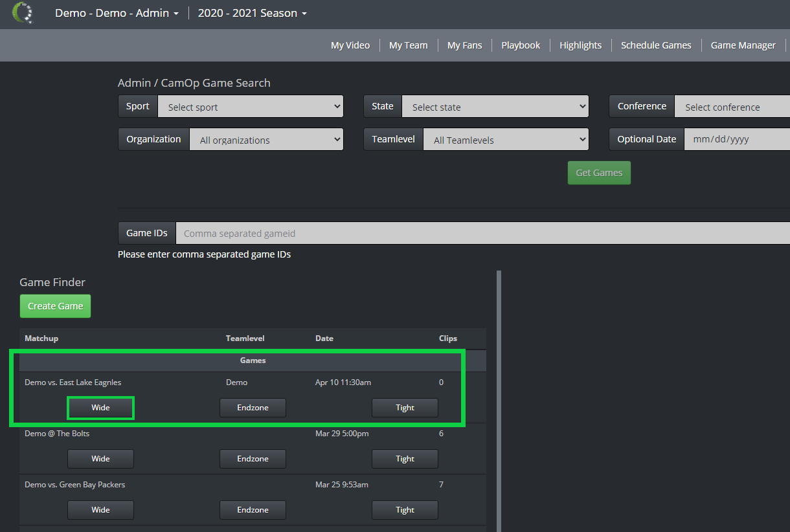
Task: Click the Game Finder heading
Action: 52,282
